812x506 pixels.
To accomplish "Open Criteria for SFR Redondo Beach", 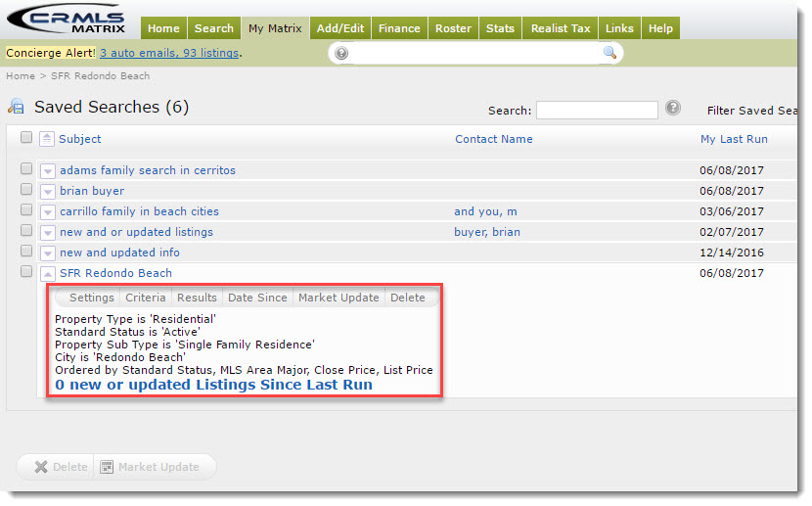I will pos(146,298).
